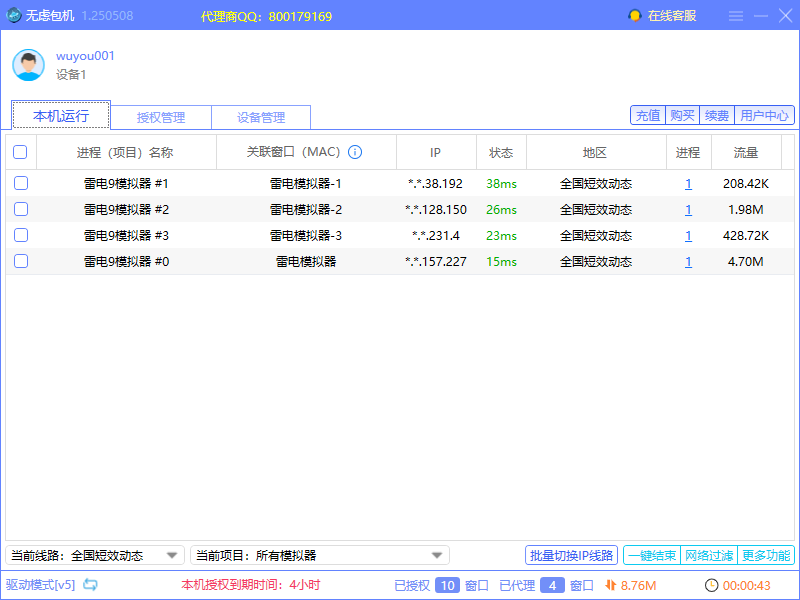Switch to the 设备管理 tab
This screenshot has width=800, height=600.
(261, 117)
